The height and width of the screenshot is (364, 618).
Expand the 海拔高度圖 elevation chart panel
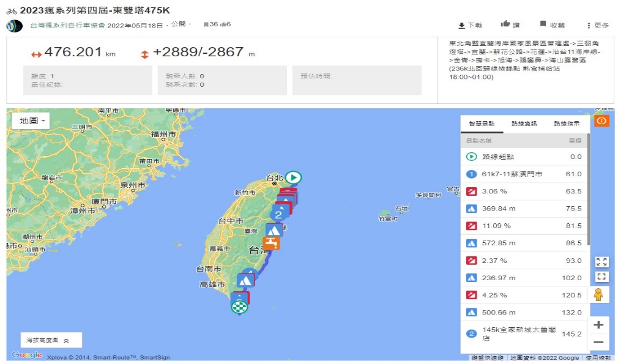tap(51, 340)
